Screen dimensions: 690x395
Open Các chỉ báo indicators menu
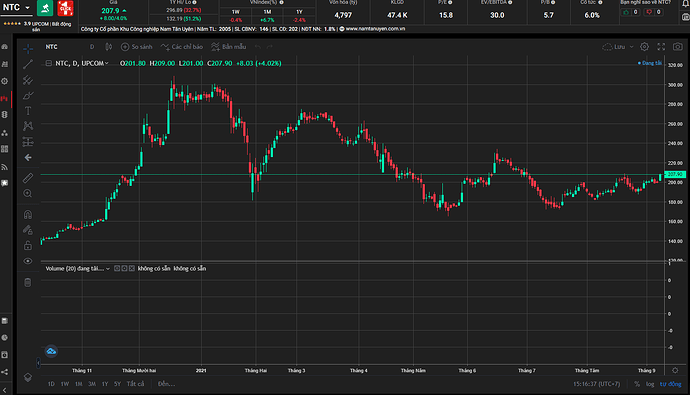182,47
